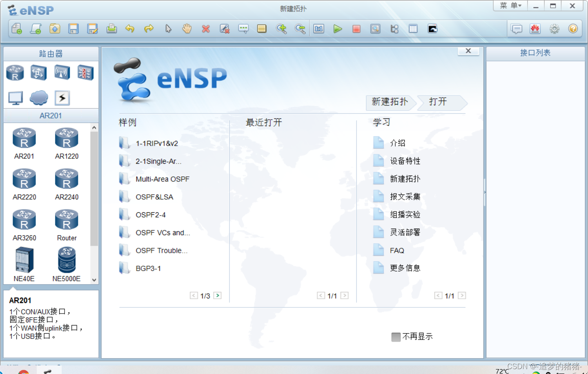Open the 更多信息 learning document
Screen dimensions: 588x374
click(396, 268)
